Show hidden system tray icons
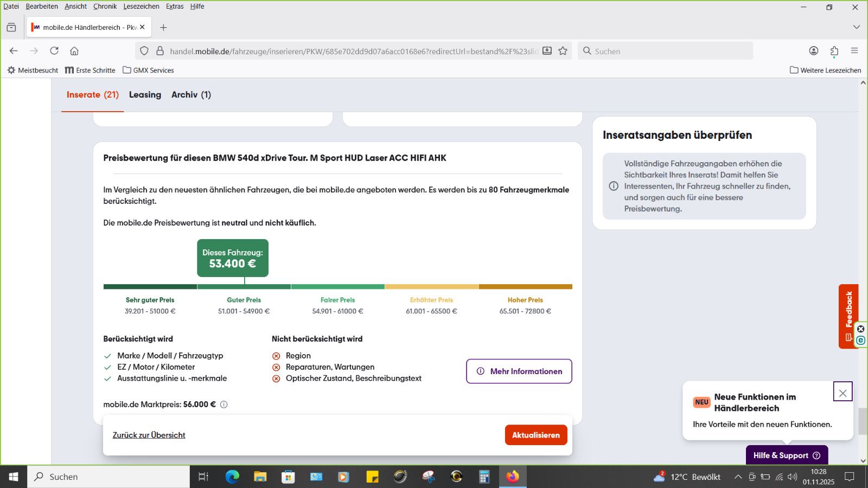This screenshot has width=868, height=488. point(738,477)
